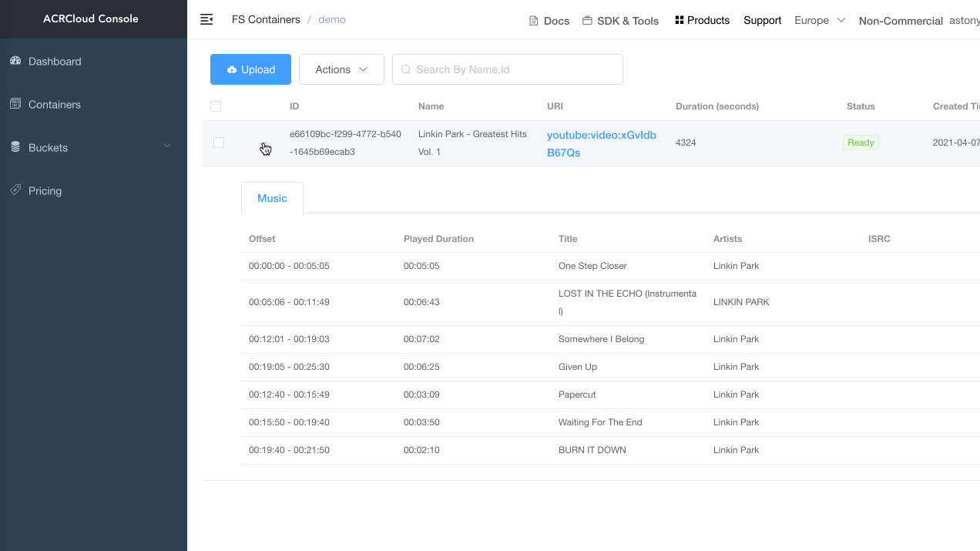The height and width of the screenshot is (551, 980).
Task: Focus the Search By Name,Id field
Action: point(508,69)
